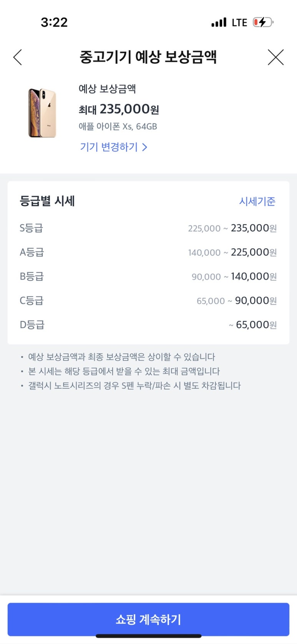This screenshot has width=297, height=644.
Task: Tap the charging battery icon
Action: click(x=263, y=22)
